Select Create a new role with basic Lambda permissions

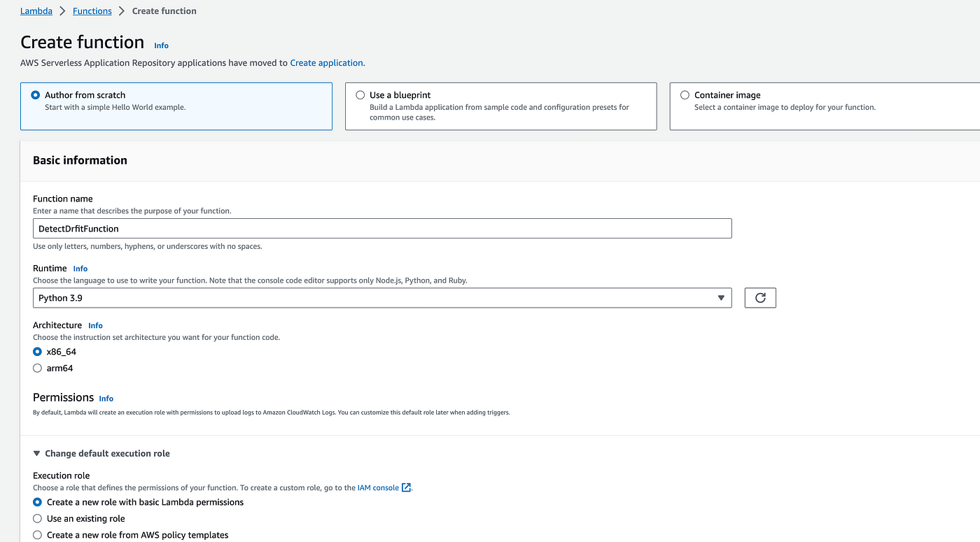[x=38, y=502]
